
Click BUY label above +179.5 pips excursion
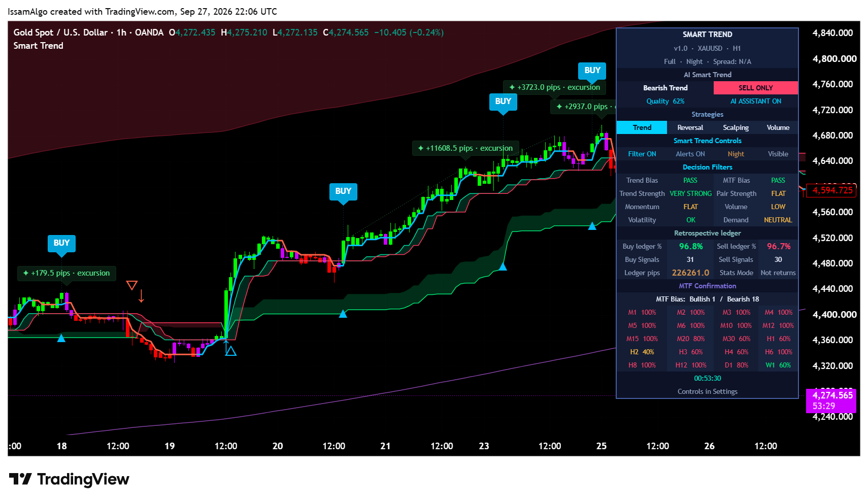[x=61, y=243]
